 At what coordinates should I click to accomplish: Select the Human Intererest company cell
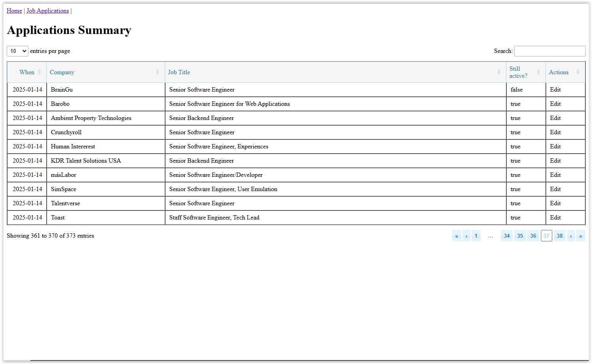[106, 146]
